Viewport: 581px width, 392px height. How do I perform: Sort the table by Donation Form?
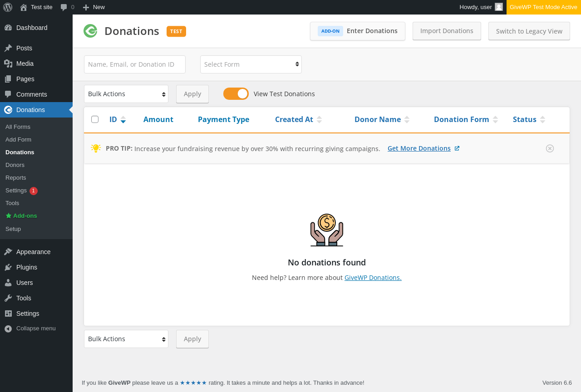[x=466, y=119]
